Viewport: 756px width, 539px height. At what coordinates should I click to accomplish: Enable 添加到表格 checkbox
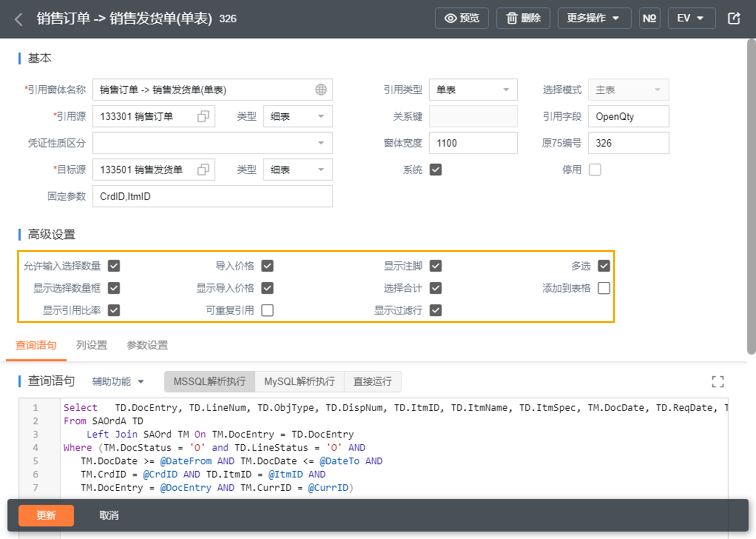click(604, 288)
